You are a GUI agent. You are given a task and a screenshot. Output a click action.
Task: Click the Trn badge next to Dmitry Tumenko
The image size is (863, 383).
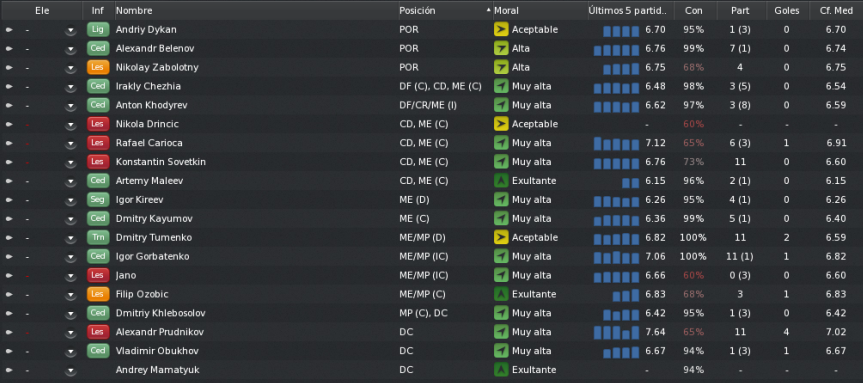coord(98,238)
